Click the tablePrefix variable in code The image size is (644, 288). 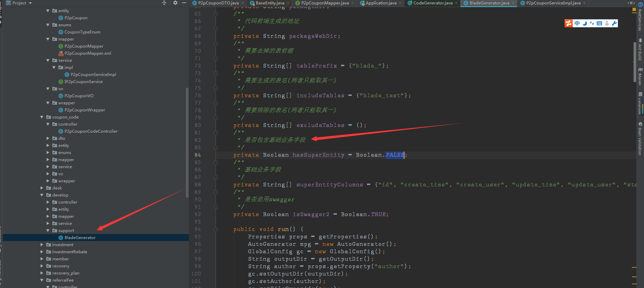pos(317,66)
